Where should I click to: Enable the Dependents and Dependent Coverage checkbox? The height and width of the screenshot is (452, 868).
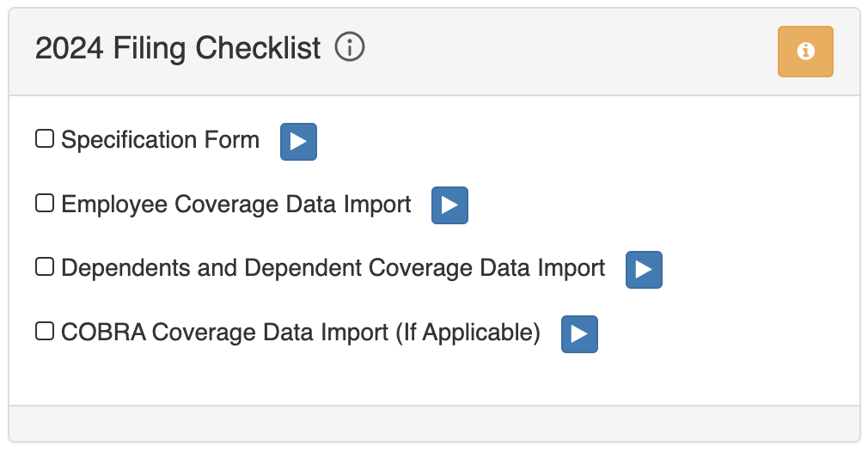tap(44, 267)
